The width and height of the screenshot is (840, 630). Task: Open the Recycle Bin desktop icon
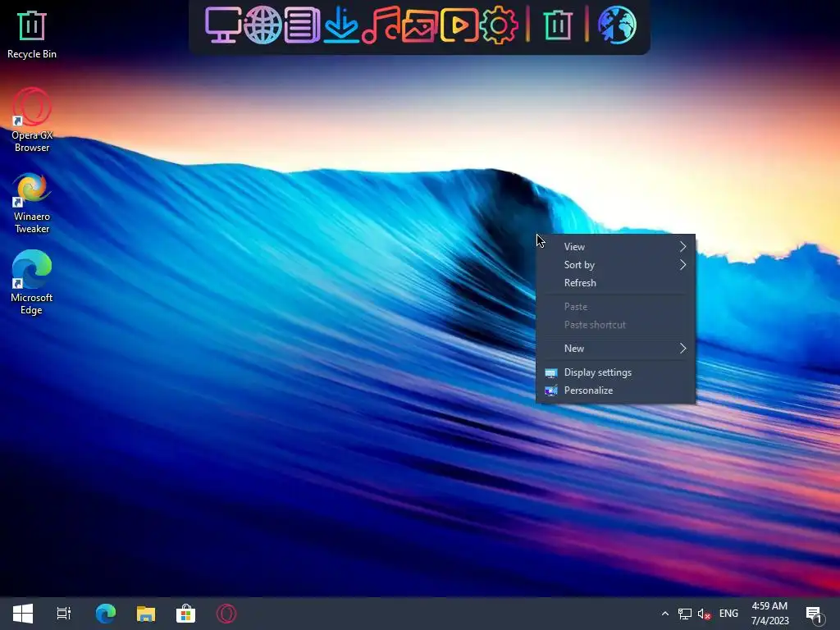[x=32, y=34]
